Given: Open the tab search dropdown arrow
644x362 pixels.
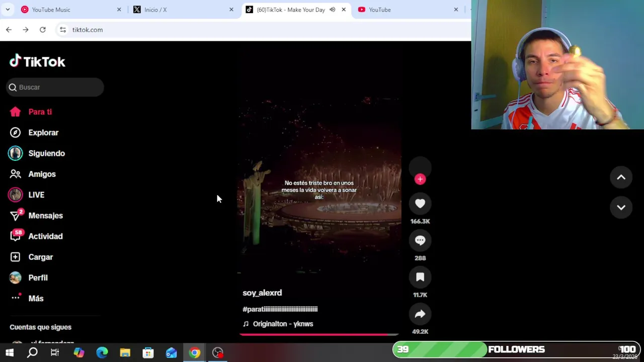Looking at the screenshot, I should (x=8, y=10).
